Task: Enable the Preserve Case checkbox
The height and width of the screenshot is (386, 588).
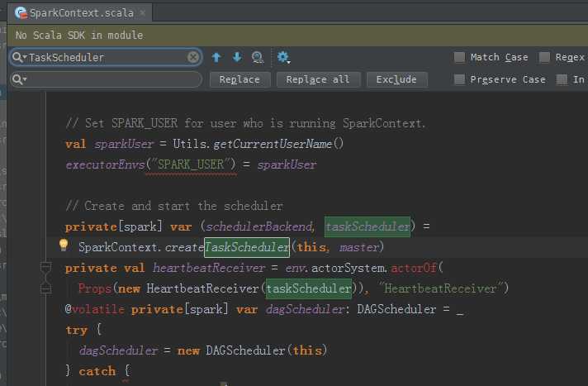Action: point(459,79)
